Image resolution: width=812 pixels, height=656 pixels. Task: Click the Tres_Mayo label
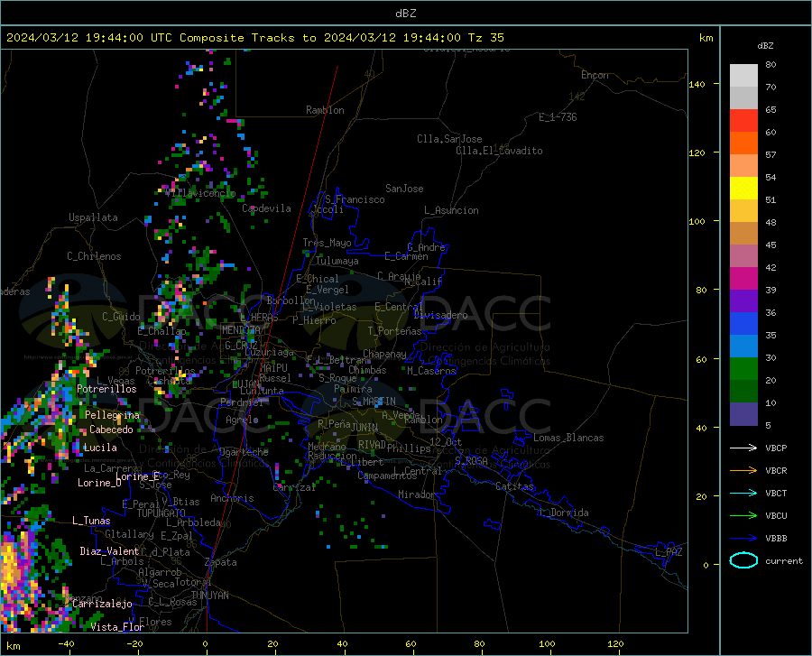coord(327,243)
